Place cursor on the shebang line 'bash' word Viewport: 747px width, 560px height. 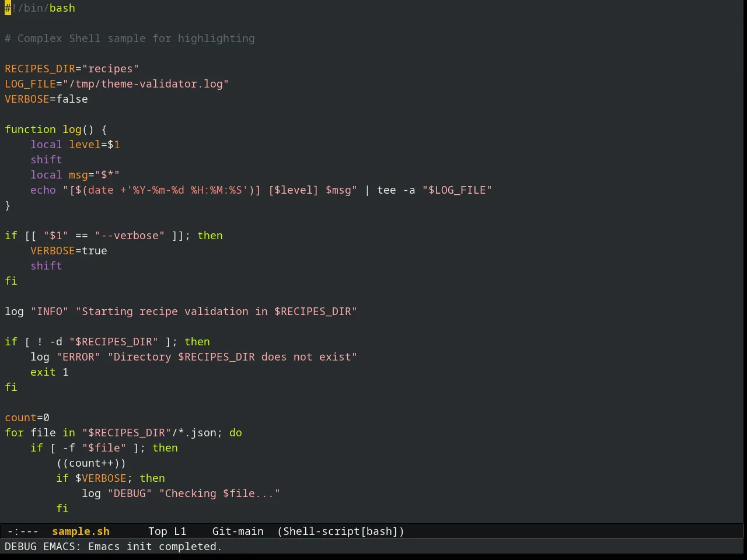coord(62,8)
